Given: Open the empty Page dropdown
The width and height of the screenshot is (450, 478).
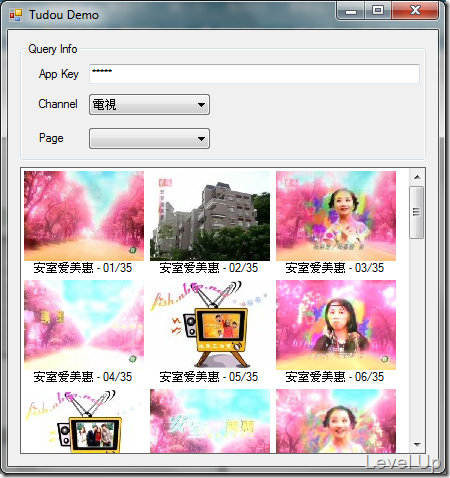Looking at the screenshot, I should pyautogui.click(x=149, y=138).
